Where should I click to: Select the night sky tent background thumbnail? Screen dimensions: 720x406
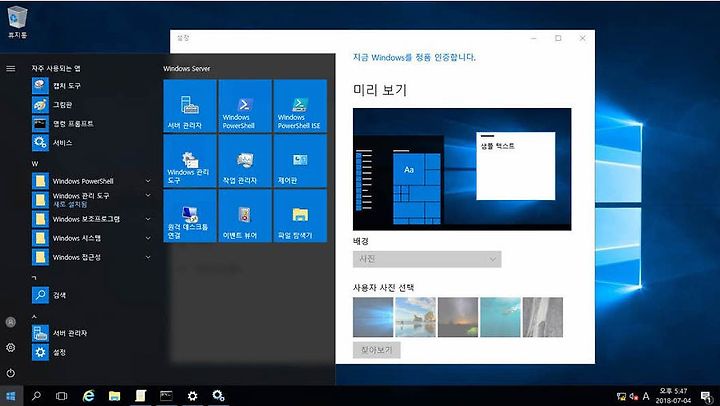pyautogui.click(x=458, y=317)
